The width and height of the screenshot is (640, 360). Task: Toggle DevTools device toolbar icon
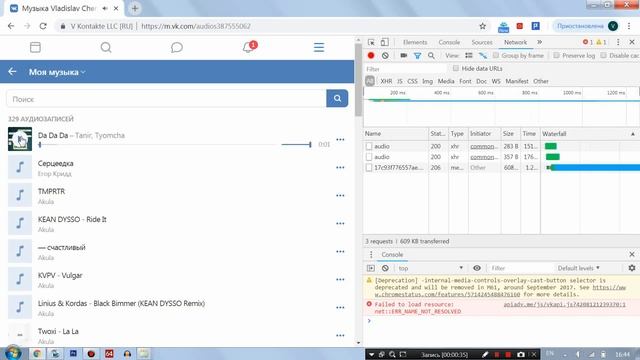coord(384,42)
